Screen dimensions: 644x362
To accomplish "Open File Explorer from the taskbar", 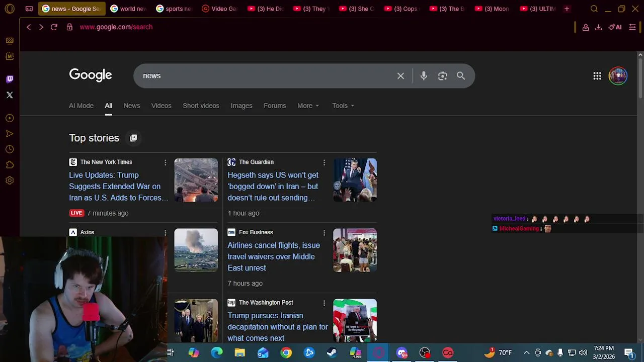I will pyautogui.click(x=240, y=352).
